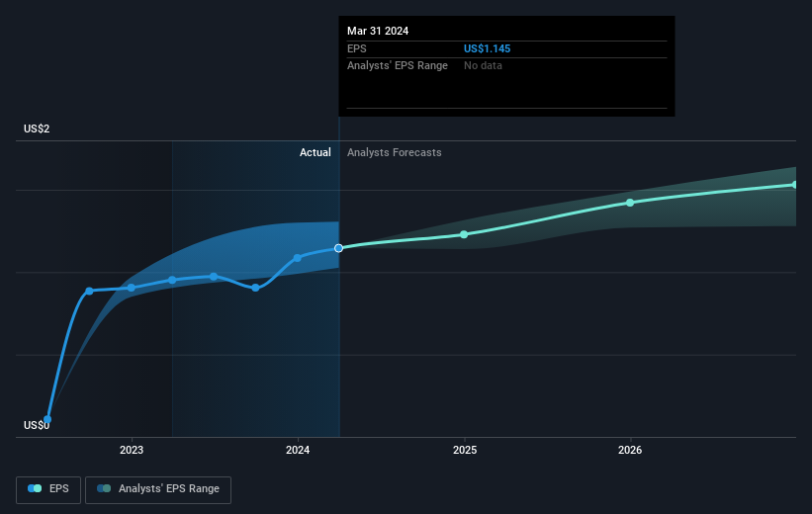This screenshot has height=514, width=812.
Task: Toggle the Analysts' EPS Range legend button
Action: (x=158, y=489)
